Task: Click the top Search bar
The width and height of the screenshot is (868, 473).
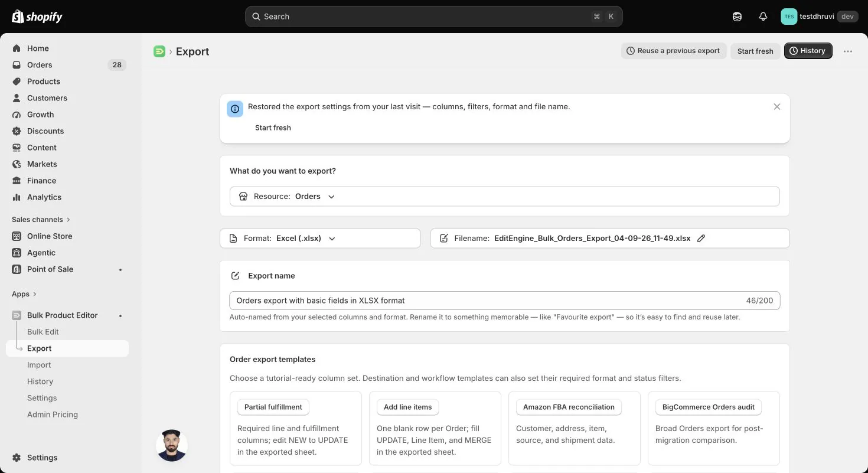Action: (434, 17)
